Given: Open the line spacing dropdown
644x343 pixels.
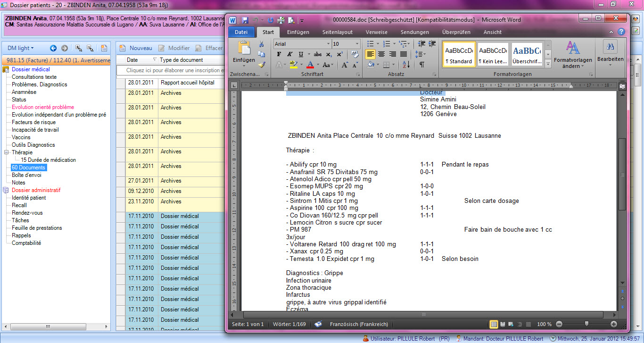Looking at the screenshot, I should point(420,54).
